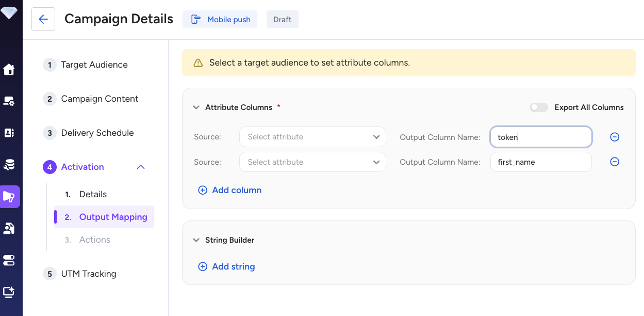Click Add string

(x=227, y=266)
